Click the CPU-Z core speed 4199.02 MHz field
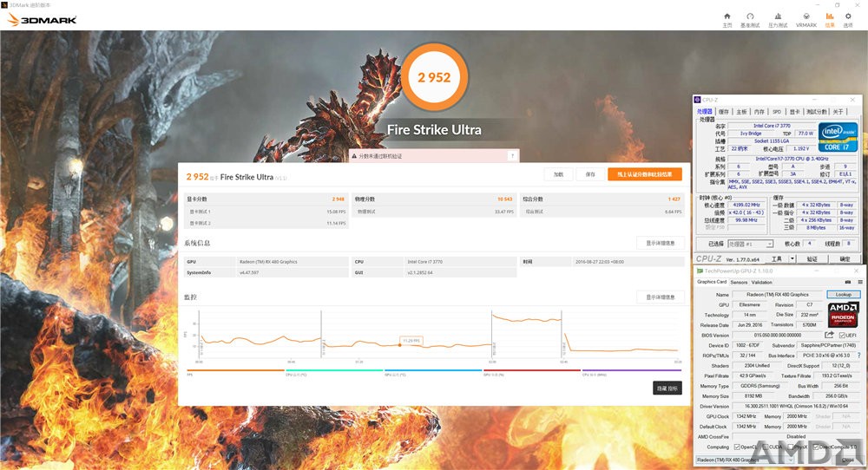 pos(746,206)
